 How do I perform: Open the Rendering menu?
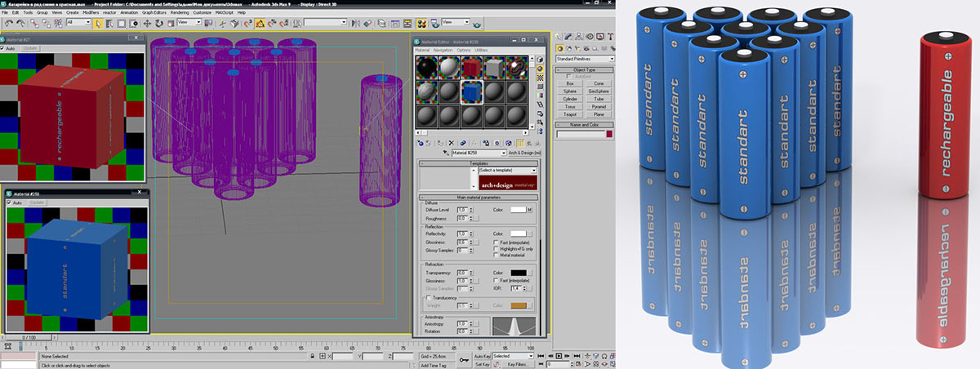click(x=180, y=12)
